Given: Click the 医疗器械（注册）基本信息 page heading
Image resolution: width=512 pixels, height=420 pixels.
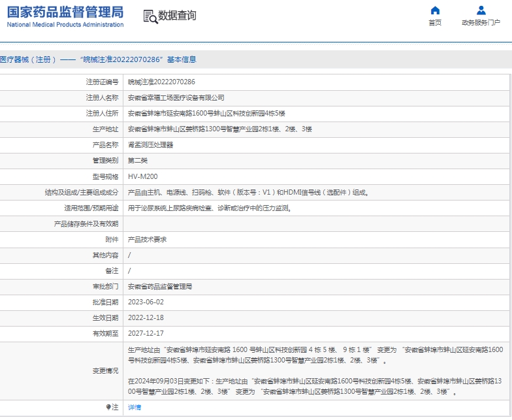Looking at the screenshot, I should click(98, 59).
